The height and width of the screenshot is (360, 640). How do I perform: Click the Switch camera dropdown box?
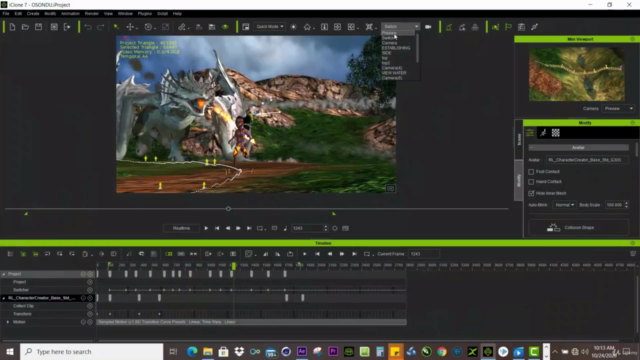(x=400, y=27)
